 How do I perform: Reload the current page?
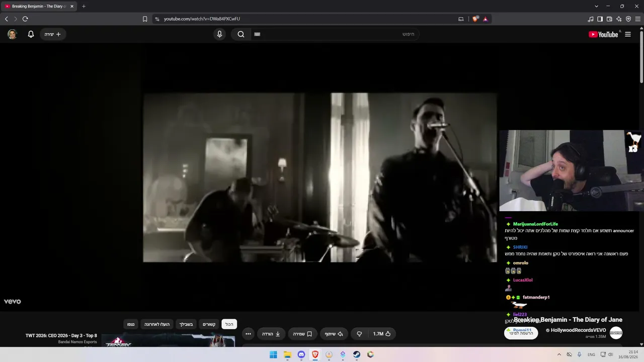[x=25, y=19]
